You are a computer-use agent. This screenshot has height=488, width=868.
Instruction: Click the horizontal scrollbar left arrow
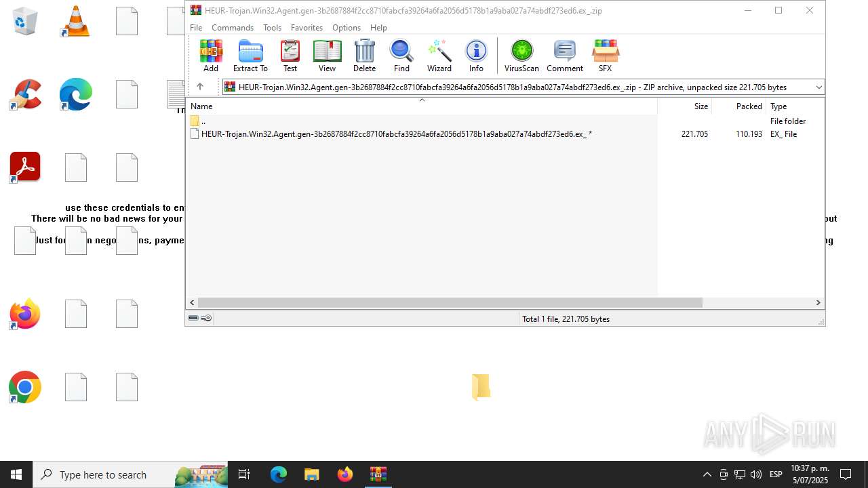coord(192,302)
